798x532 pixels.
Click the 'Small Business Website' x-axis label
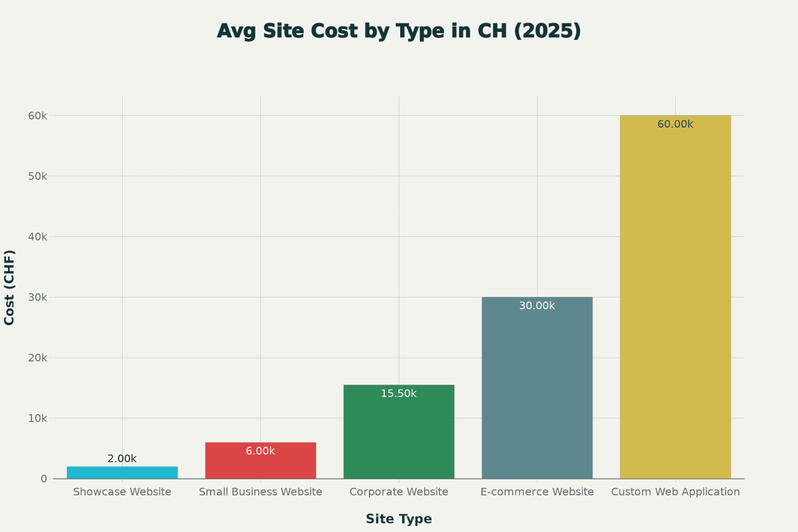click(260, 492)
